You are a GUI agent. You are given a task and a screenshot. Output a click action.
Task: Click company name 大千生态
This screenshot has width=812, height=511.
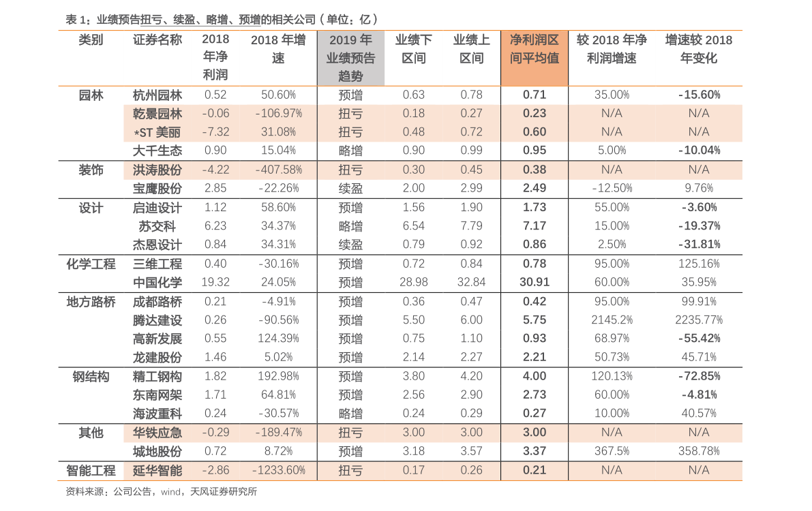point(157,151)
